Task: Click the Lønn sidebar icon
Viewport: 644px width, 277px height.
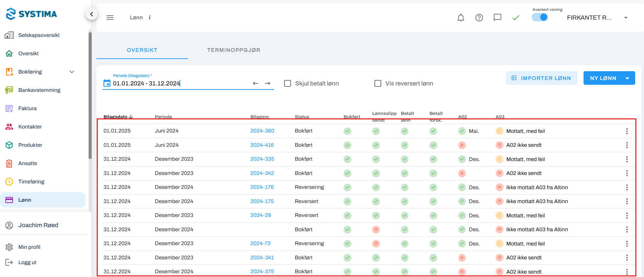Action: click(x=9, y=200)
